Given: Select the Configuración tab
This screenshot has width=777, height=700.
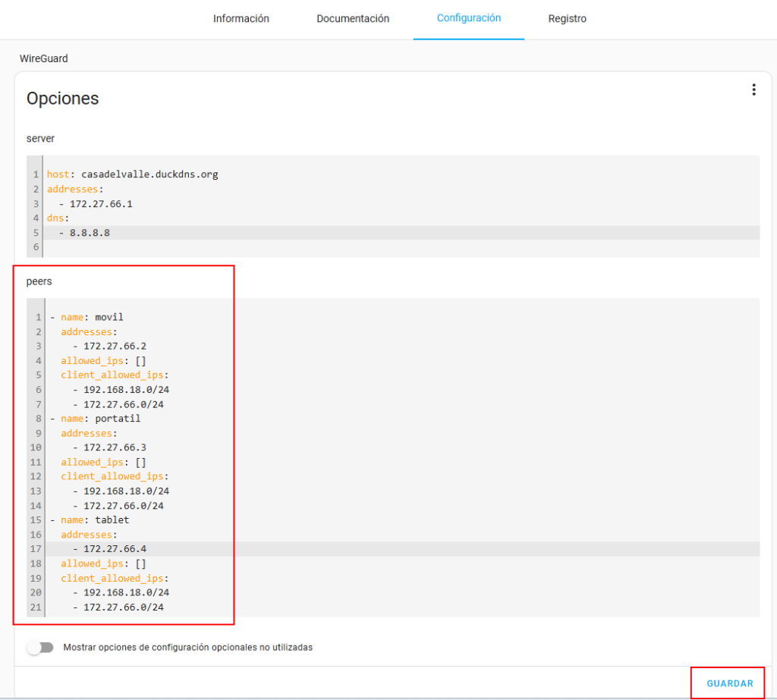Looking at the screenshot, I should pyautogui.click(x=468, y=18).
